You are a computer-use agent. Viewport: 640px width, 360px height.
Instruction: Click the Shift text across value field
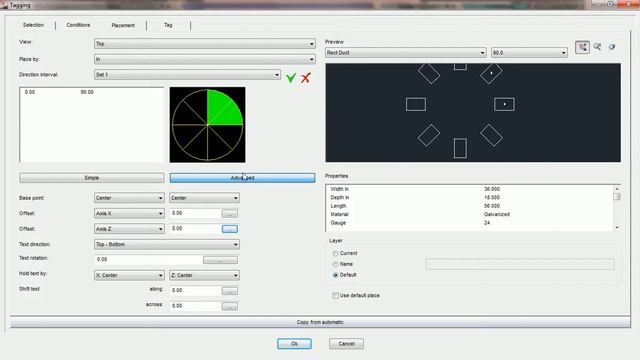click(x=195, y=306)
